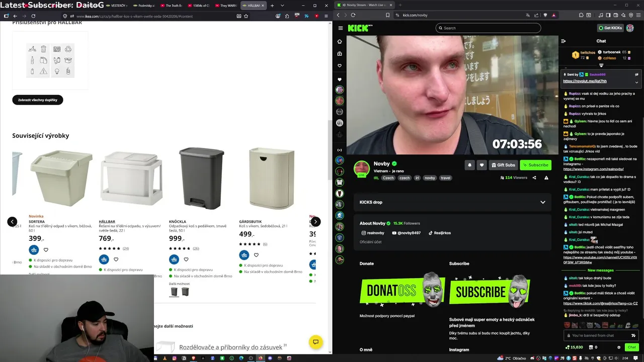
Task: Hide pinned message eye icon
Action: click(636, 74)
